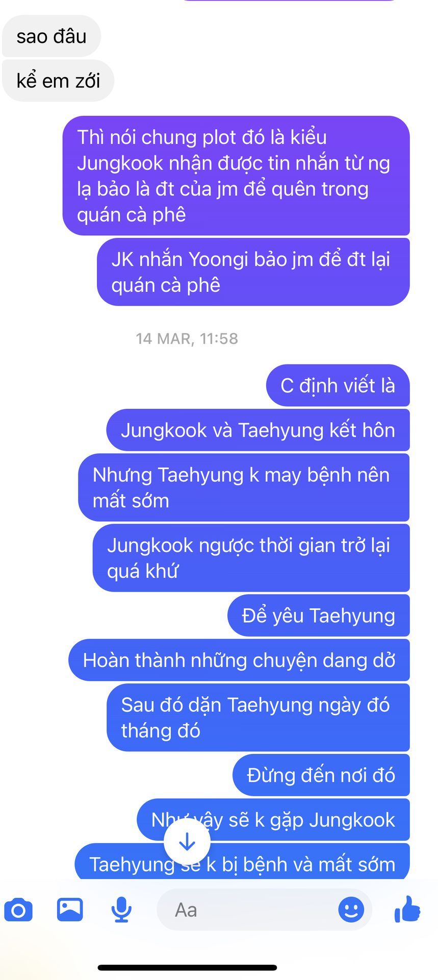438x980 pixels.
Task: Tap the 'Nhưng Taehyung k may bệnh' message
Action: [x=244, y=487]
